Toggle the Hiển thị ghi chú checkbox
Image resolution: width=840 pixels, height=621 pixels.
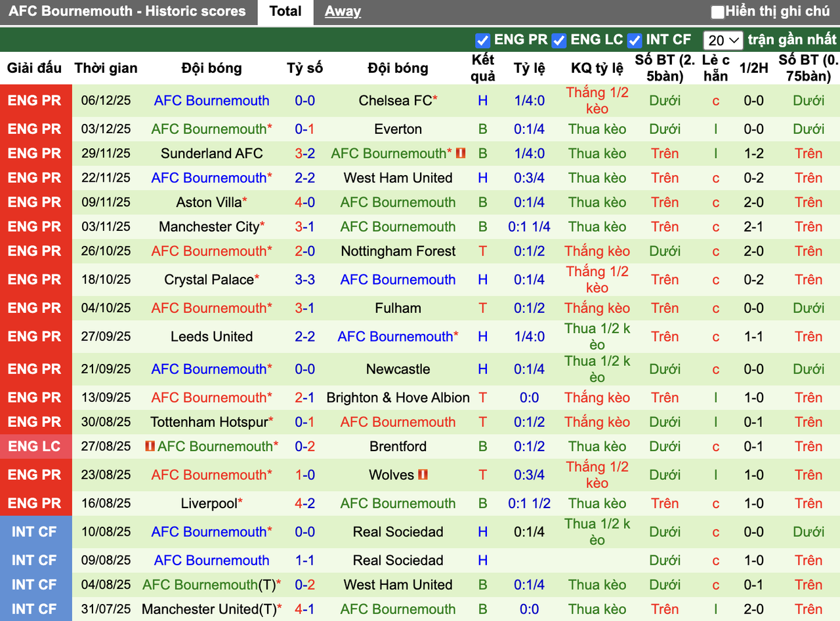pos(717,12)
